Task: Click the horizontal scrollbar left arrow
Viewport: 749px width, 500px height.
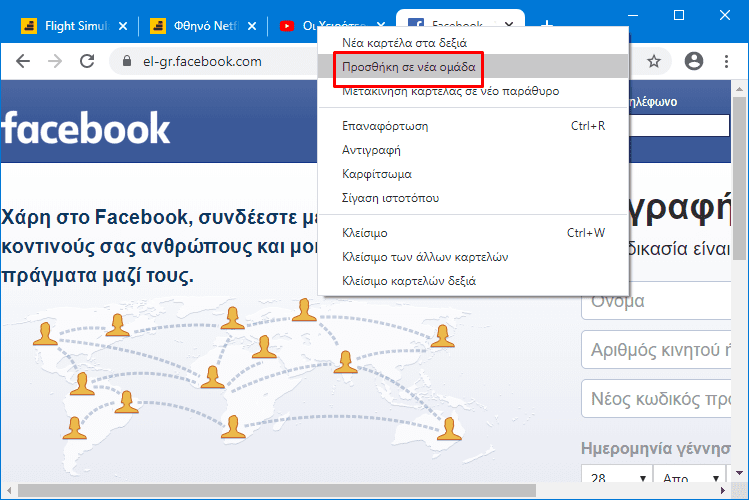Action: tap(9, 490)
